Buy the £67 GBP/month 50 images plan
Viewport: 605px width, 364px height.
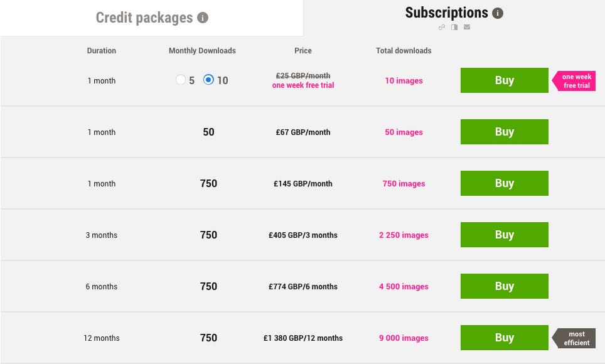click(x=504, y=132)
